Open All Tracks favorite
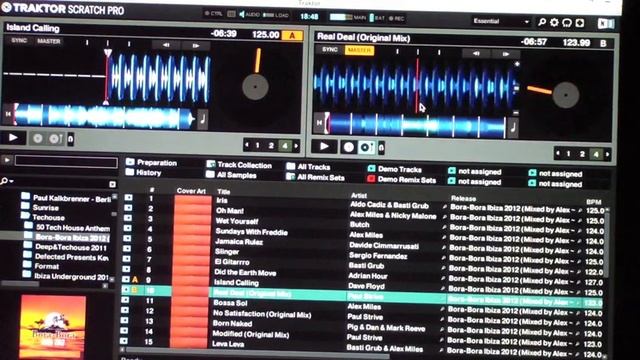640x360 pixels. tap(309, 167)
